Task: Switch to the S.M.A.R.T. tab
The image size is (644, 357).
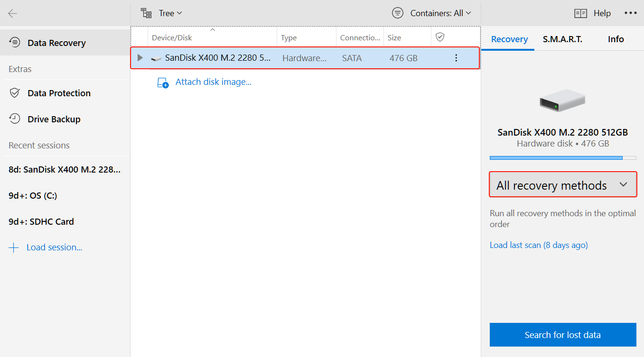Action: pyautogui.click(x=562, y=39)
